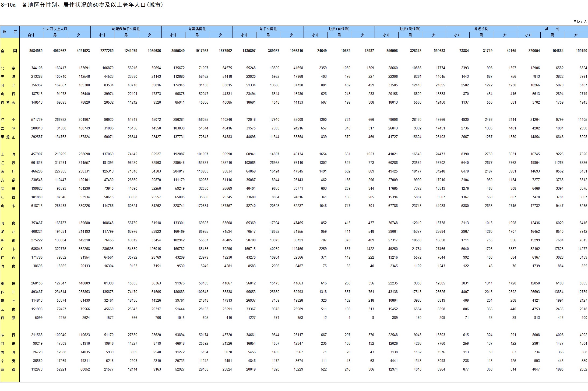588x391 pixels.
Task: Select the 甘肃 row label
Action: tap(8, 344)
